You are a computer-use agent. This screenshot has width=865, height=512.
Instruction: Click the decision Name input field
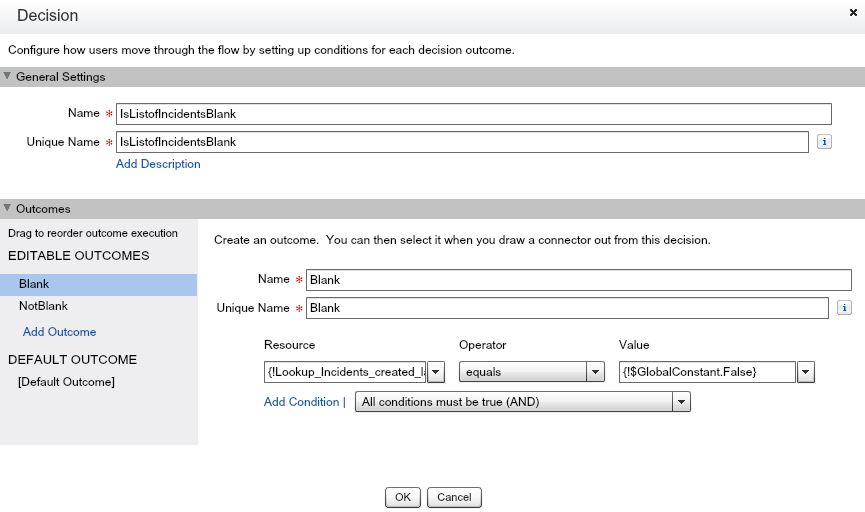(473, 114)
